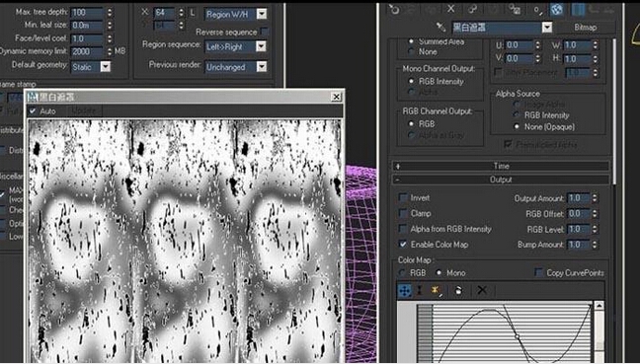Open the Previous render Unchanged dropdown
Image resolution: width=640 pixels, height=364 pixels.
[262, 67]
